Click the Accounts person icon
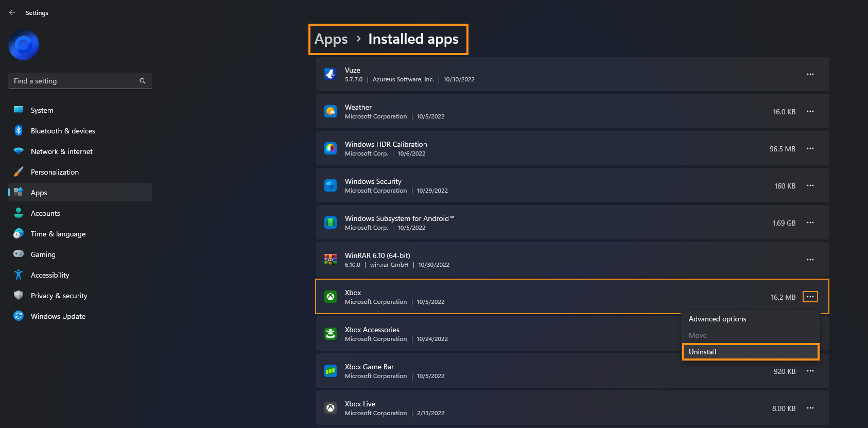The image size is (868, 428). 19,213
